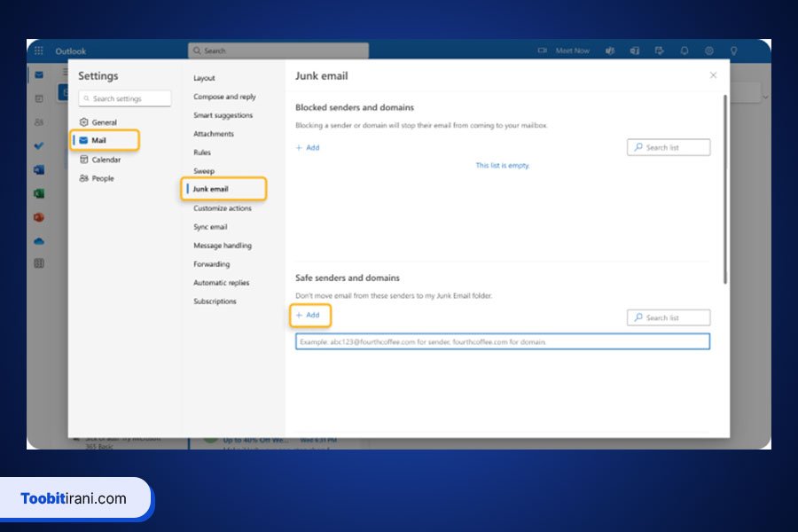Open Calendar settings category
This screenshot has height=532, width=798.
click(106, 160)
